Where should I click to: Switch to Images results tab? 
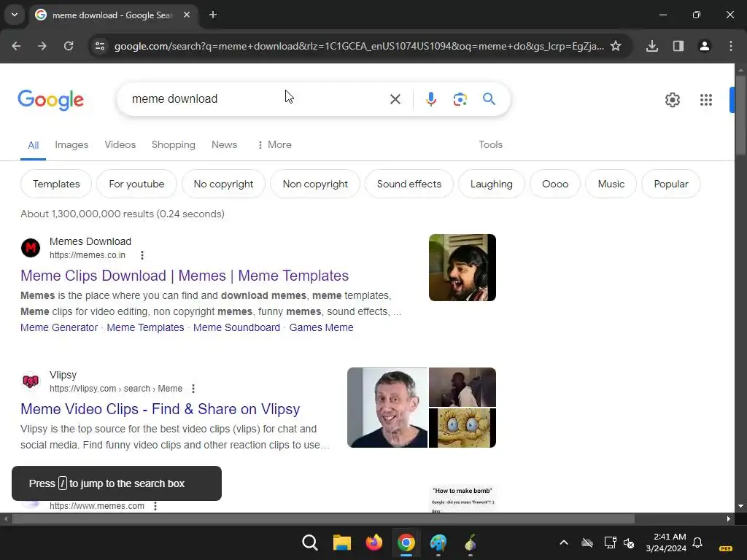71,145
